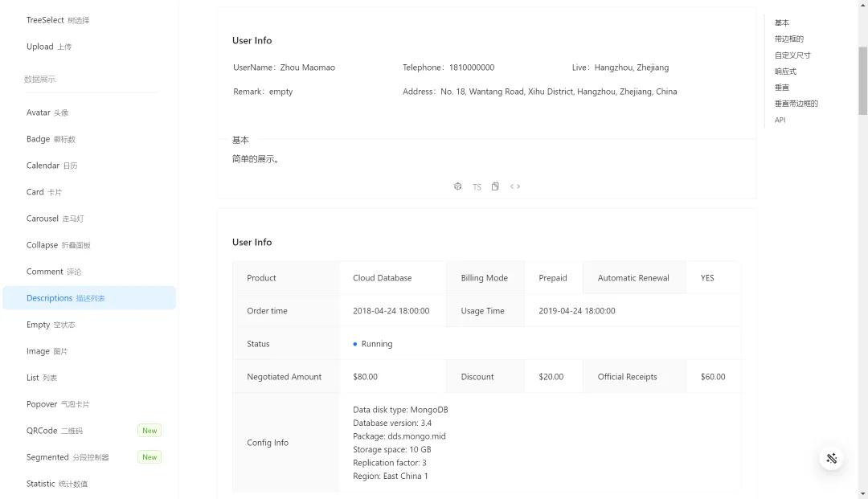This screenshot has width=868, height=499.
Task: Click the 垂直带边框的 anchor link
Action: (796, 104)
